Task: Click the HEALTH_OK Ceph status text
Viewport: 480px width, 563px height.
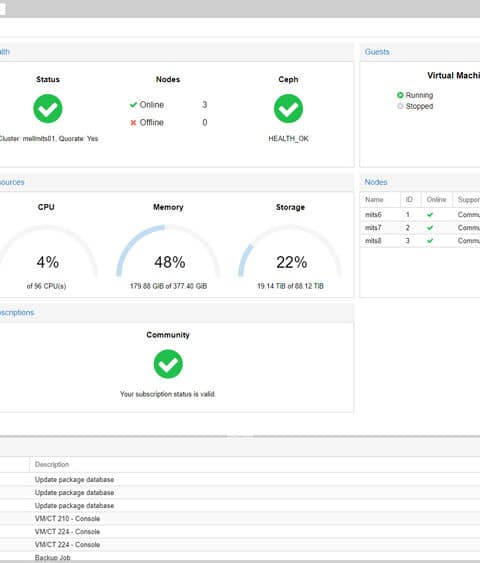Action: pyautogui.click(x=288, y=139)
